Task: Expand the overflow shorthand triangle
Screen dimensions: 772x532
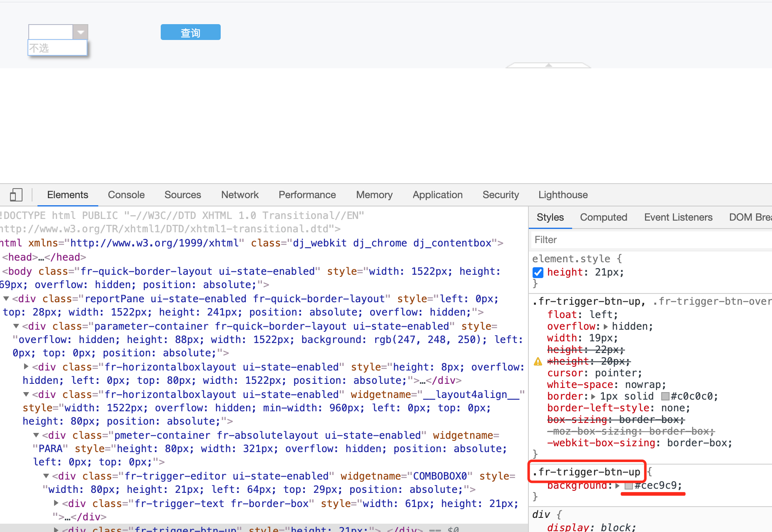Action: (x=606, y=326)
